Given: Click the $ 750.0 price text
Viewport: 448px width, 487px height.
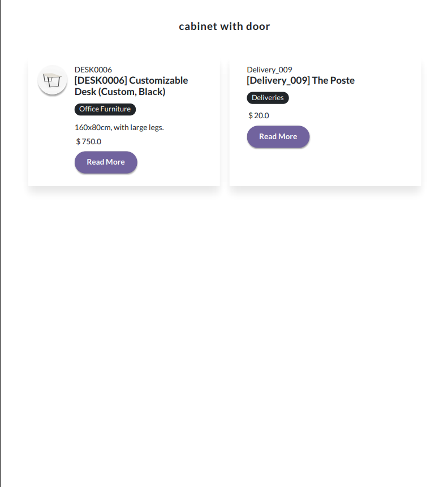Looking at the screenshot, I should click(89, 141).
